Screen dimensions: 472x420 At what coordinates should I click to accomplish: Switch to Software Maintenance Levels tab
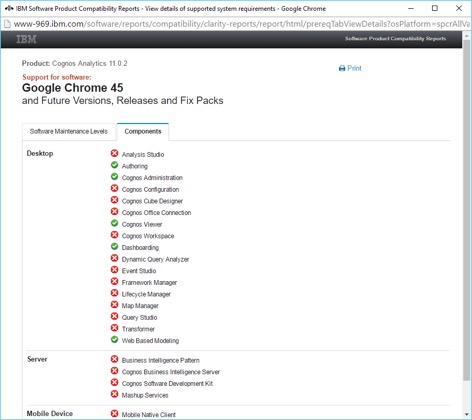69,131
